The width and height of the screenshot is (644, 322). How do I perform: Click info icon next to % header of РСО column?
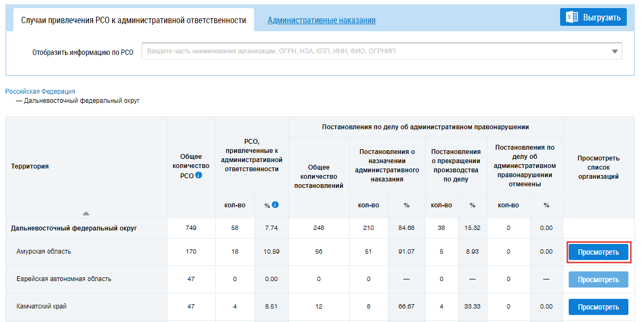pos(275,205)
